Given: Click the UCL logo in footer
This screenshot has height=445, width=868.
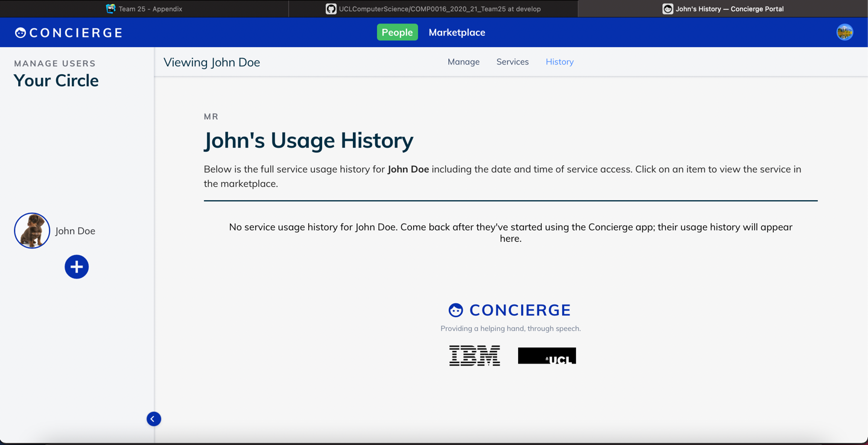Looking at the screenshot, I should pos(547,356).
